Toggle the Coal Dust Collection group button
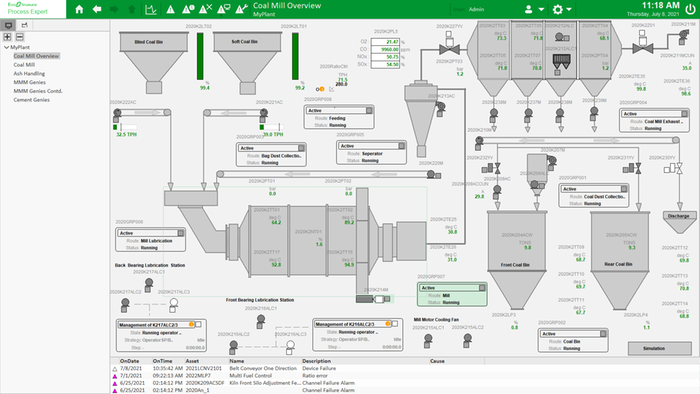Viewport: 700px width, 394px height. pos(624,189)
